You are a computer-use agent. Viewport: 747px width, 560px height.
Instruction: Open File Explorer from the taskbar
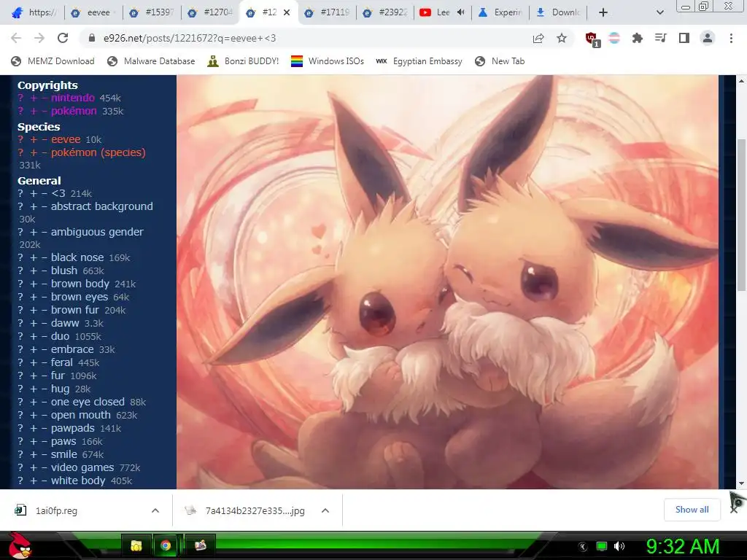pos(136,545)
